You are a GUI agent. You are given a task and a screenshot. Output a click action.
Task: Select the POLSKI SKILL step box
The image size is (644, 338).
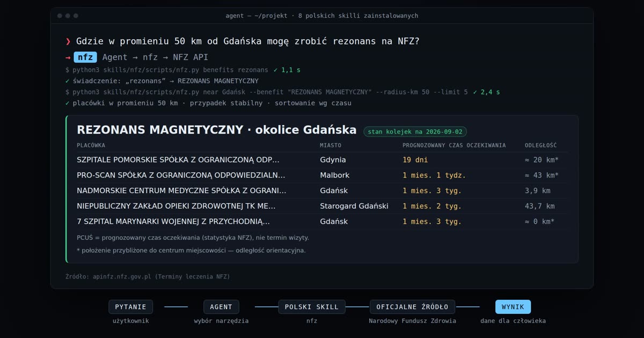312,307
